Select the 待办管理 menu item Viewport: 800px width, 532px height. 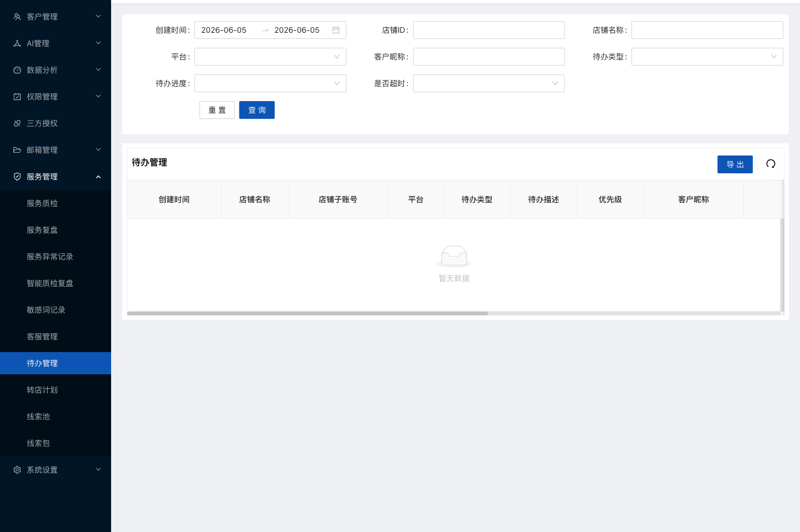click(56, 363)
